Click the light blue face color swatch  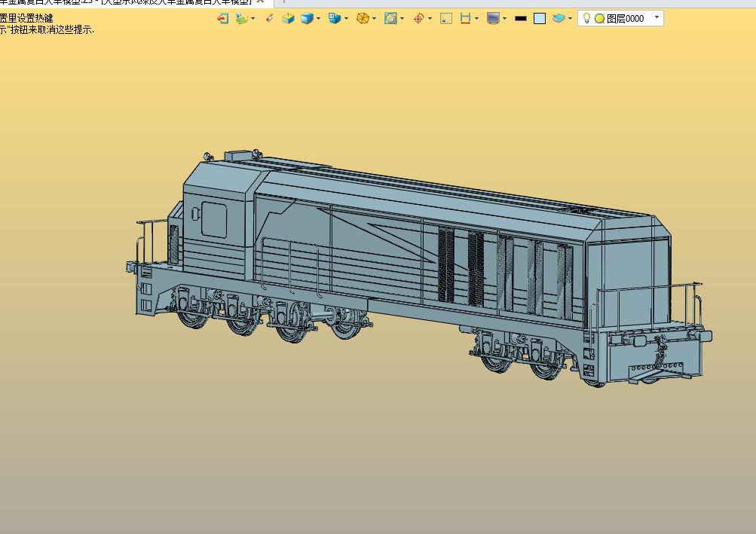point(540,19)
